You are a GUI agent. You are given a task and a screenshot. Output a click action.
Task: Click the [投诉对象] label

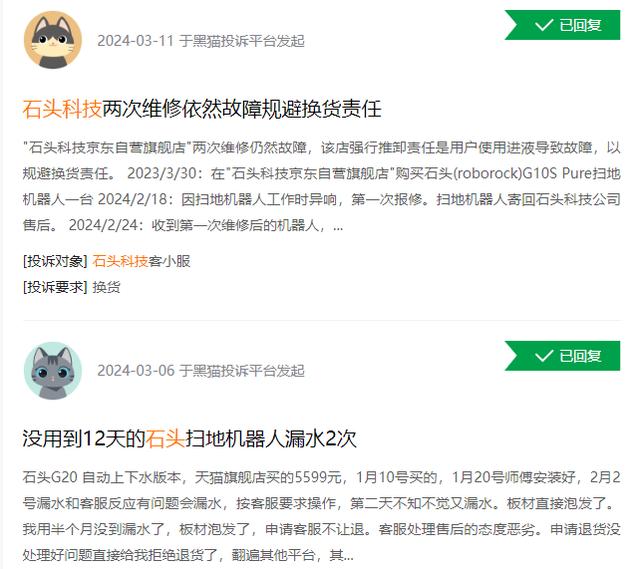(x=55, y=261)
